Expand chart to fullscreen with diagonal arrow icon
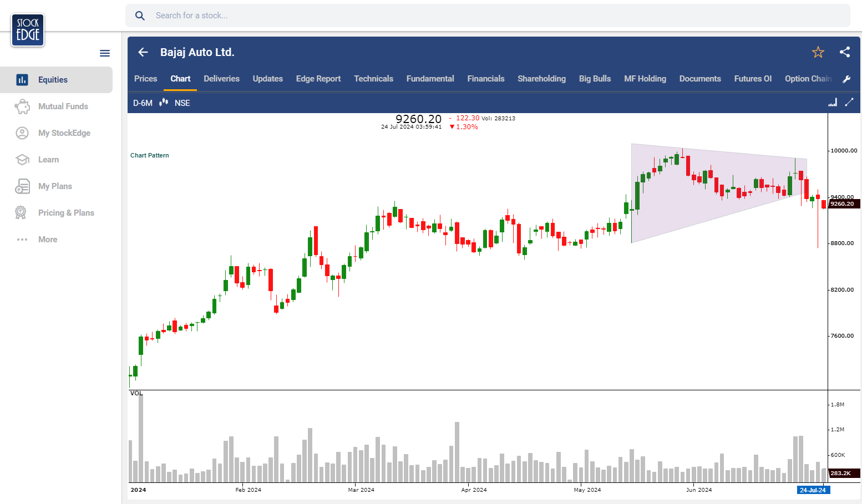Screen dimensions: 862x504 click(x=849, y=103)
